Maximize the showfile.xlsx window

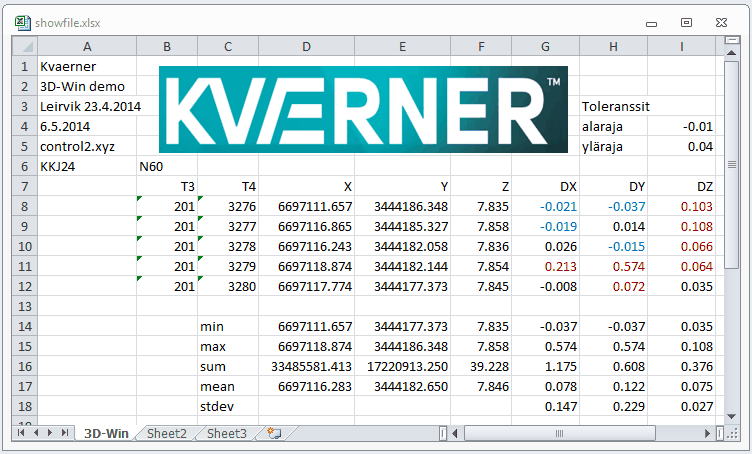click(686, 21)
